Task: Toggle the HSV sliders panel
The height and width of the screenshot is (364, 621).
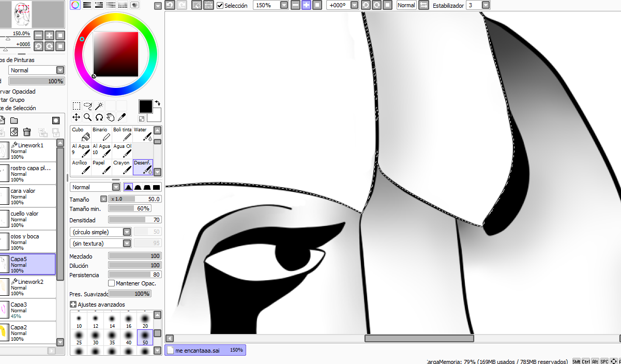Action: tap(99, 5)
